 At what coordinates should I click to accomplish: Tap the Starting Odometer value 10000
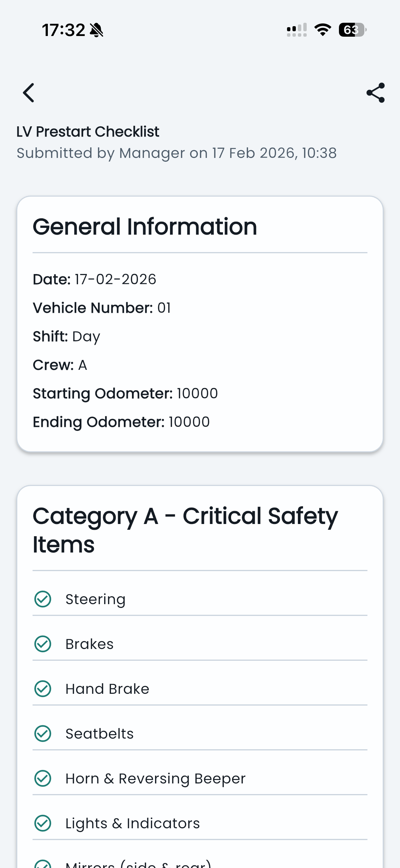tap(197, 394)
